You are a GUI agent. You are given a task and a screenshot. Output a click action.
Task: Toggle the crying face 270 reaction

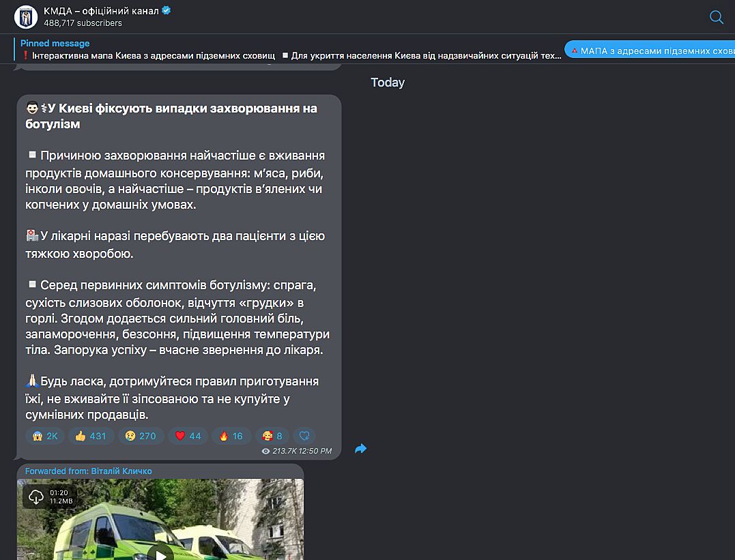140,436
